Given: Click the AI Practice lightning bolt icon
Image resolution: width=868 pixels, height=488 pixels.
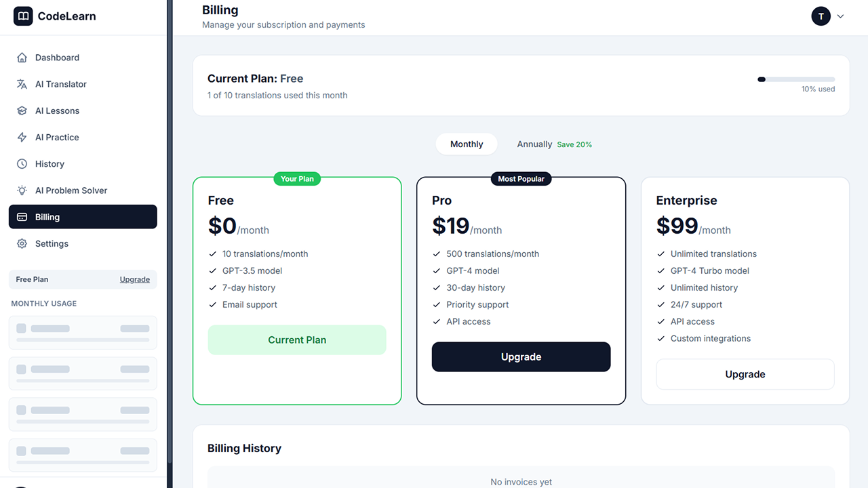Looking at the screenshot, I should 22,137.
